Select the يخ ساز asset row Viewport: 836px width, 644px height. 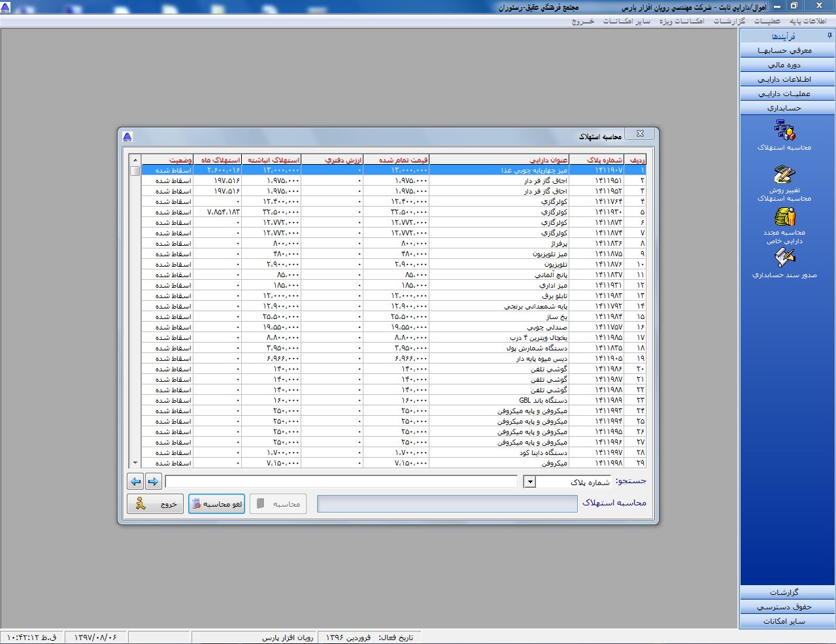(393, 316)
